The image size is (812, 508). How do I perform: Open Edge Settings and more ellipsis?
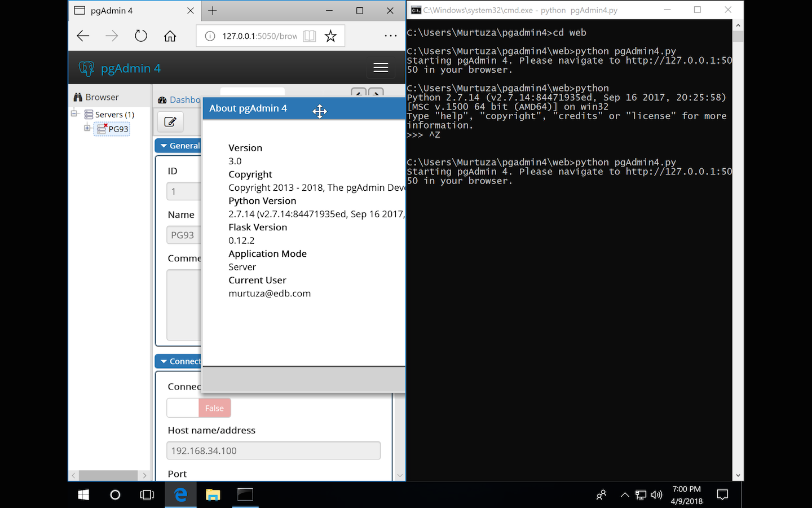pyautogui.click(x=390, y=36)
